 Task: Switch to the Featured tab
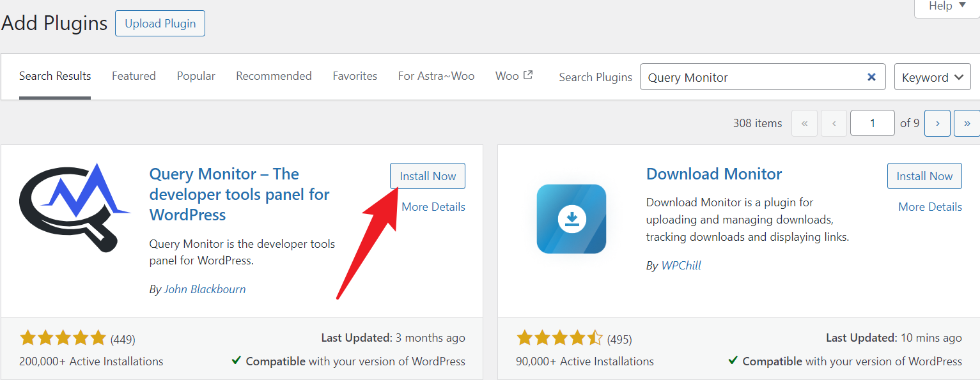(x=134, y=76)
